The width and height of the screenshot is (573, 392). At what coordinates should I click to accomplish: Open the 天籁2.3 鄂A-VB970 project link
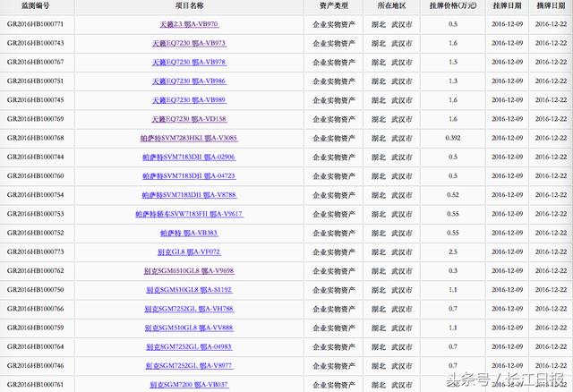pyautogui.click(x=189, y=24)
